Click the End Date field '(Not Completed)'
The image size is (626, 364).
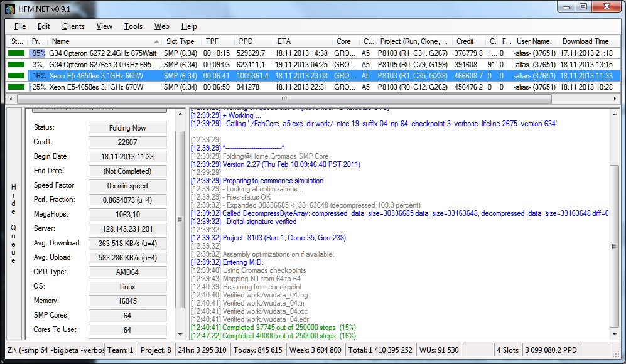click(127, 171)
